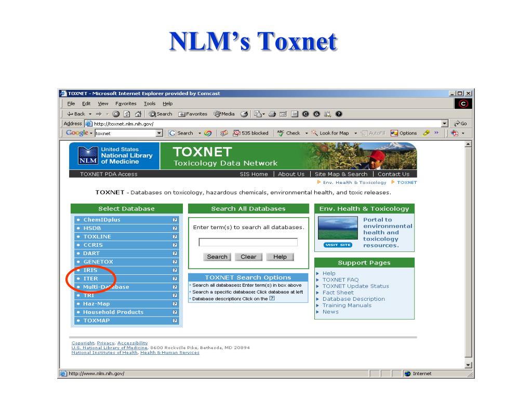
Task: Click the History icon in toolbar
Action: 244,114
